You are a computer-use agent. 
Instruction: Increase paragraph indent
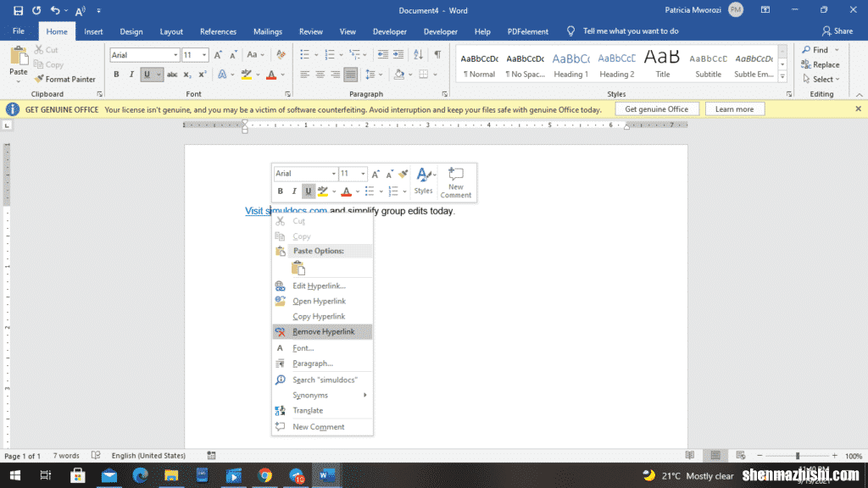(398, 54)
